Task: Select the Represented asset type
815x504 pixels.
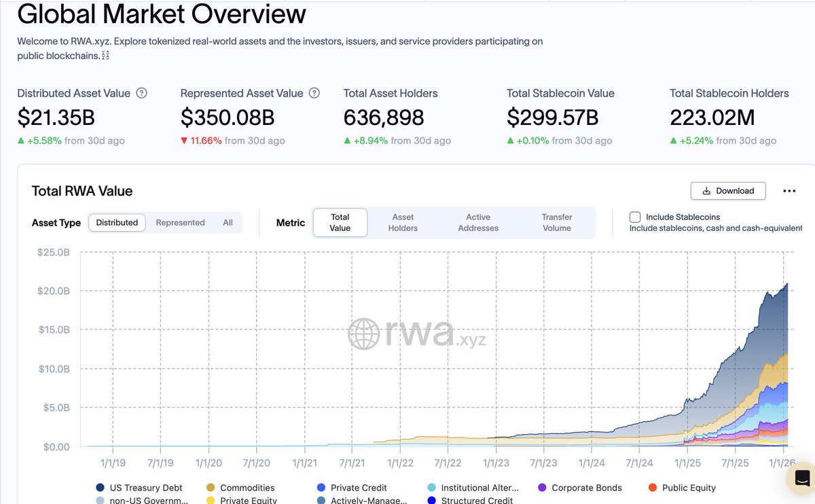Action: pos(180,223)
